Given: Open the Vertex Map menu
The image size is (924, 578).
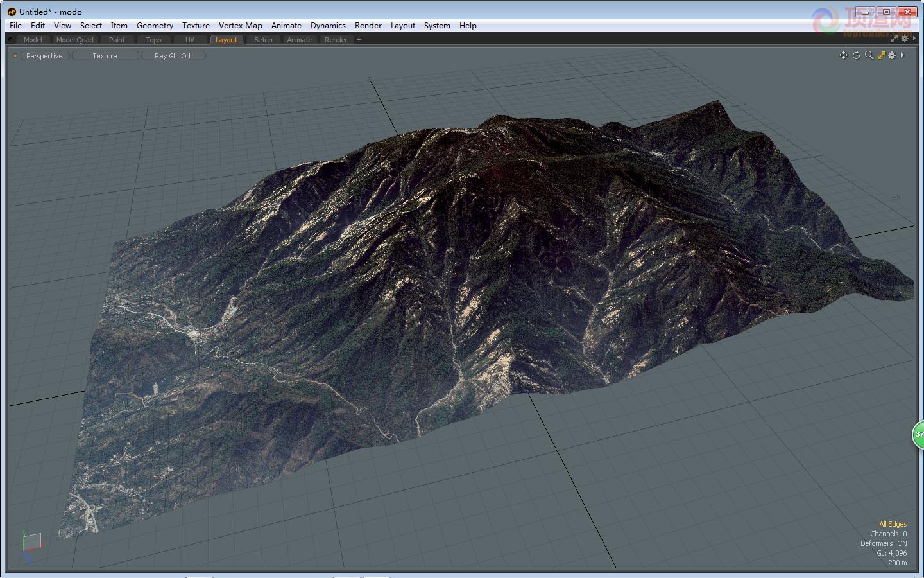Looking at the screenshot, I should 240,26.
